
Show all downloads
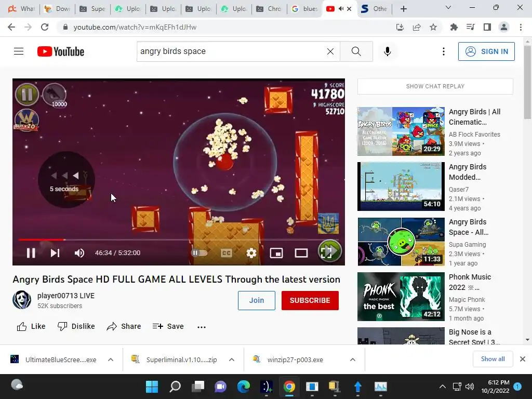tap(493, 359)
